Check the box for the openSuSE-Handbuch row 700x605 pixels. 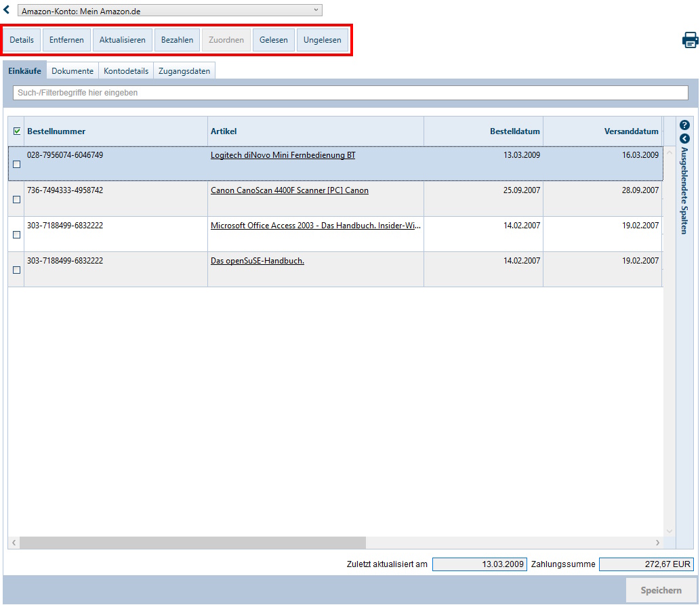16,270
